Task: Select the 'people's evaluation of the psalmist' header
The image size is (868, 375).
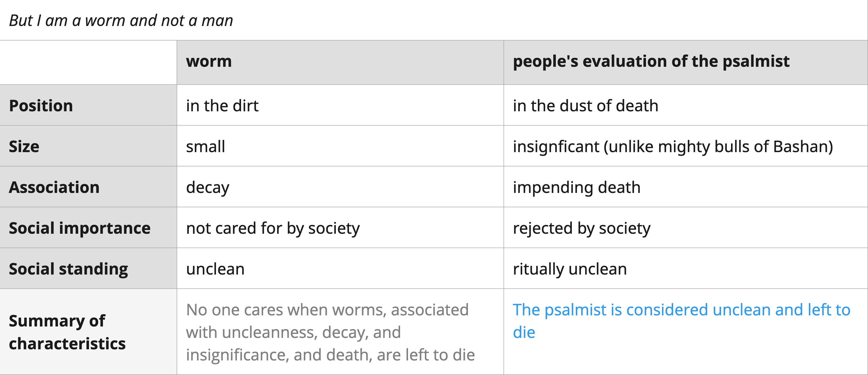Action: point(651,62)
